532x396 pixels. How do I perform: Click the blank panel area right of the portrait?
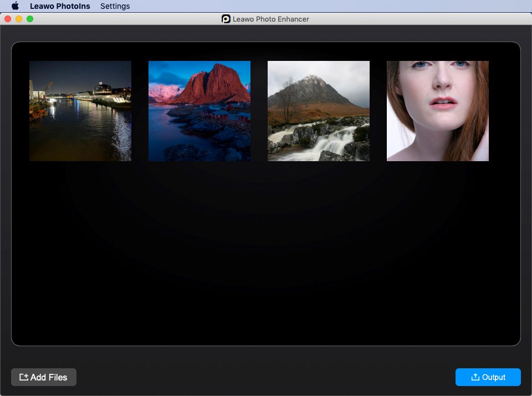point(504,111)
